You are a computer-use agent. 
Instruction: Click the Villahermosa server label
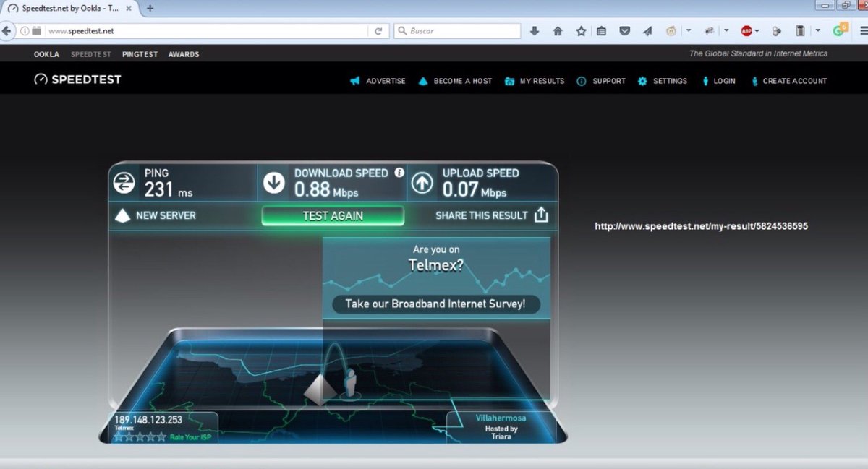pos(501,418)
